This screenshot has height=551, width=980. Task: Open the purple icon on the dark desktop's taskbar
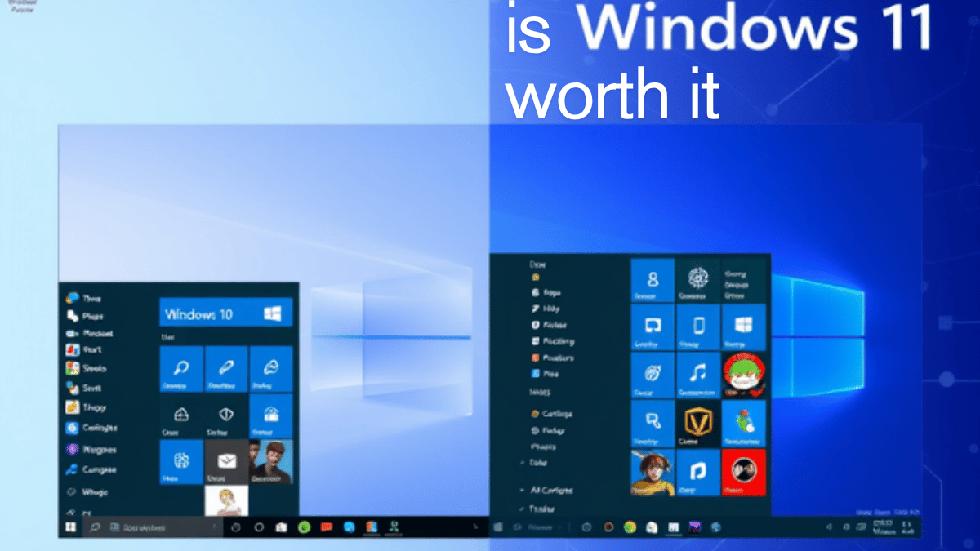695,527
